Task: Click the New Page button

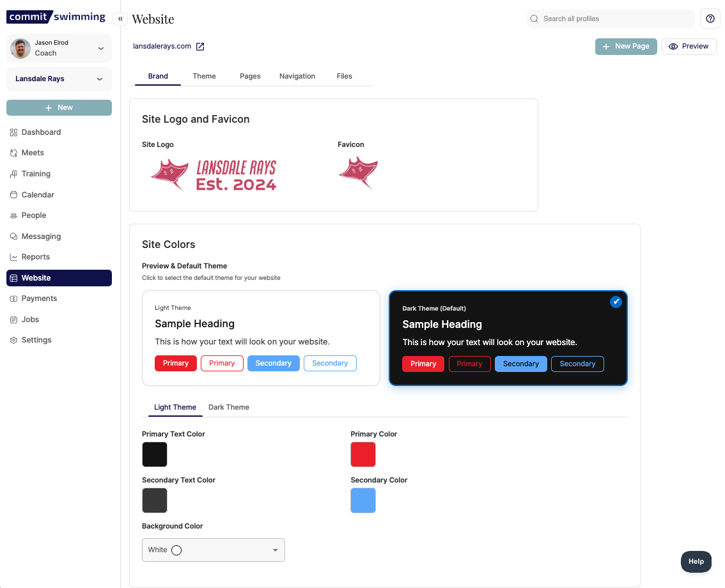Action: pos(626,47)
